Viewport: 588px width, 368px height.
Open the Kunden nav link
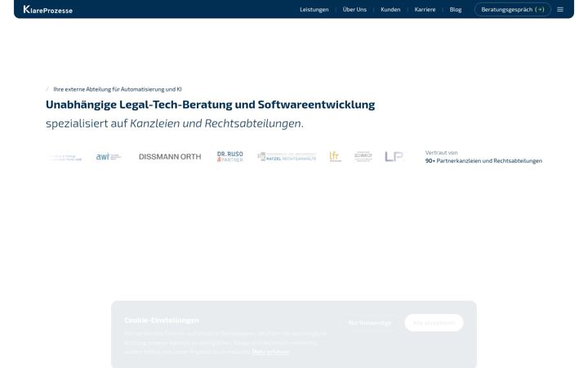[x=390, y=9]
